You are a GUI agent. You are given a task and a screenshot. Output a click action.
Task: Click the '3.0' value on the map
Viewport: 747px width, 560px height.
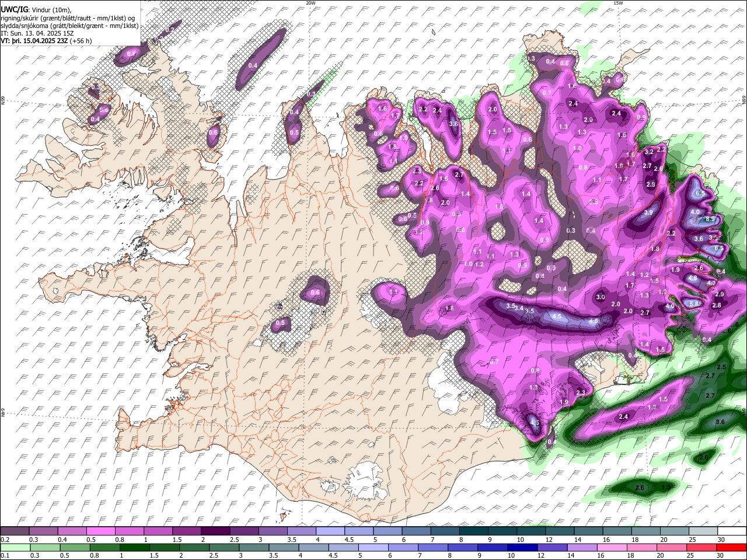[601, 297]
